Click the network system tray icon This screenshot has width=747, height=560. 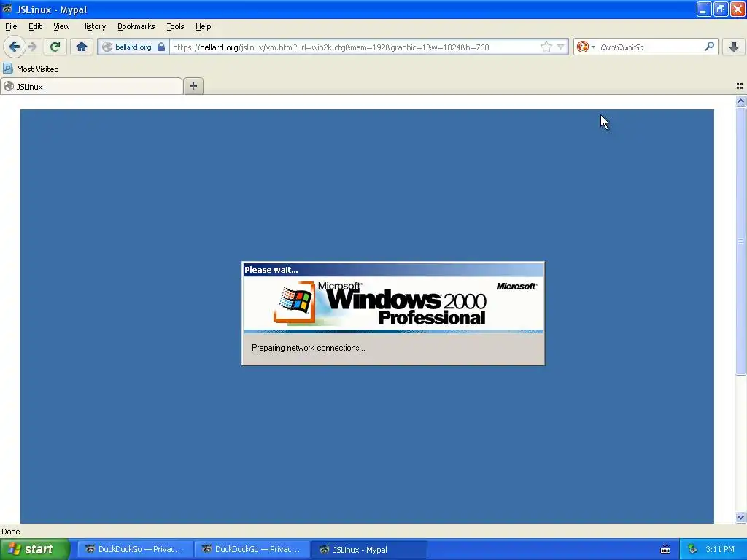tap(692, 549)
